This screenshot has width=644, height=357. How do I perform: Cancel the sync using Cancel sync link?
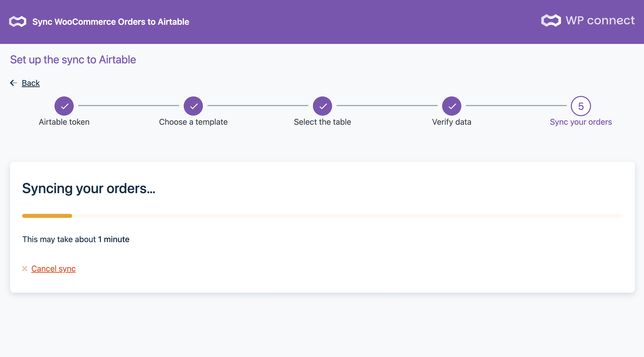[53, 269]
